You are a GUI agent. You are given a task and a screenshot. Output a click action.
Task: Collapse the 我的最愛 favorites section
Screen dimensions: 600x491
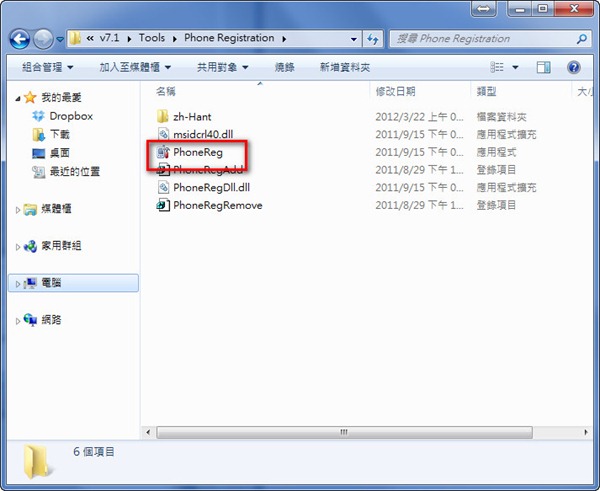click(x=18, y=98)
